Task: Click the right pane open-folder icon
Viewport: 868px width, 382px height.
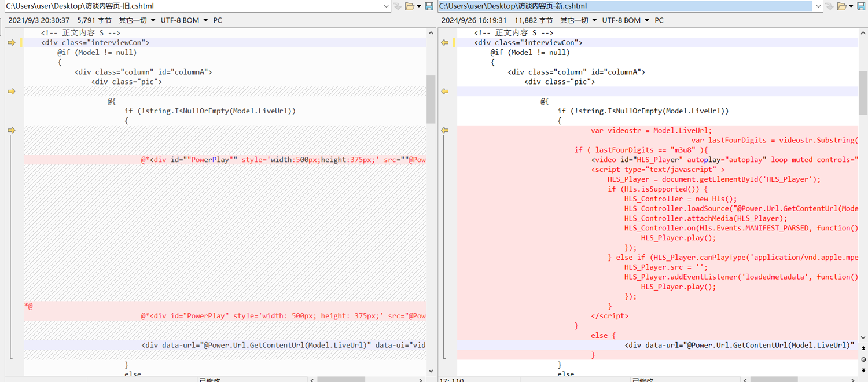Action: coord(843,6)
